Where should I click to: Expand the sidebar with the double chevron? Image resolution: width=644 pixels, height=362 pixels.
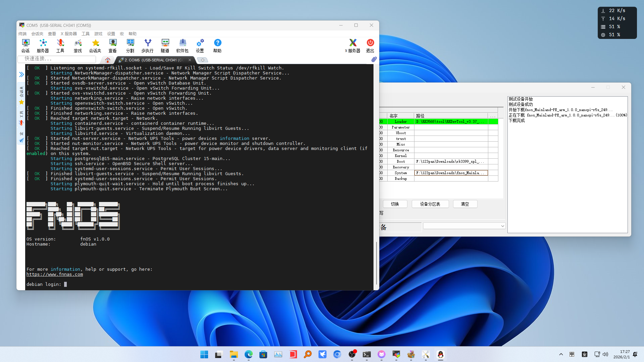pyautogui.click(x=21, y=74)
